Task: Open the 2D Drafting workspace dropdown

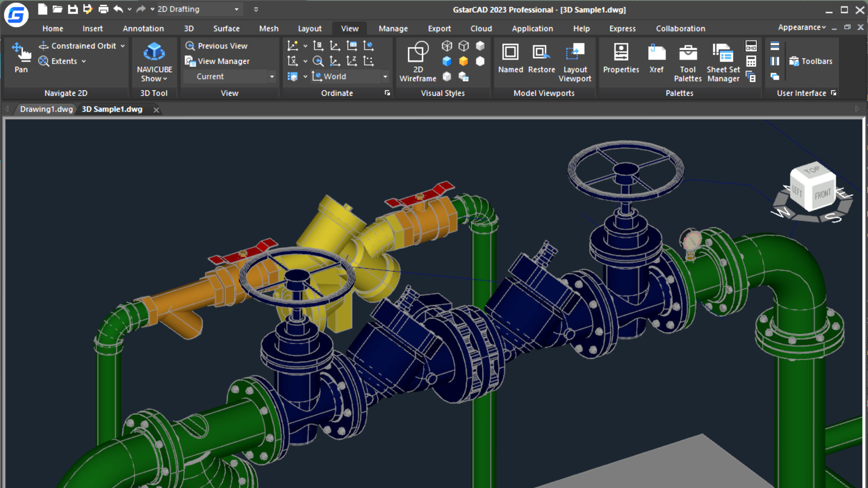Action: pos(236,9)
